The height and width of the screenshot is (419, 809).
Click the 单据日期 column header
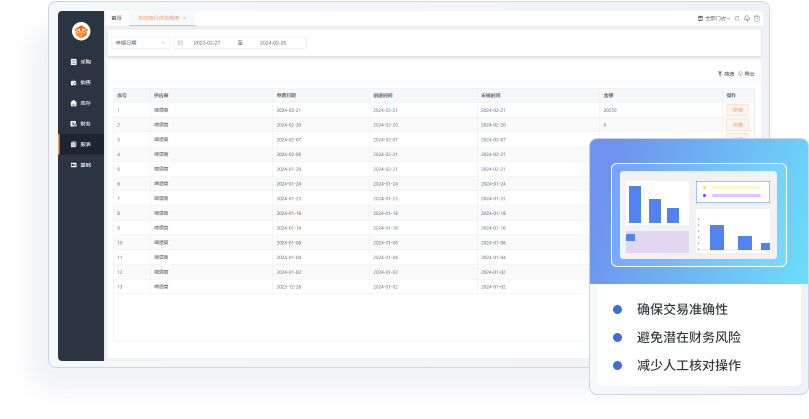[286, 95]
